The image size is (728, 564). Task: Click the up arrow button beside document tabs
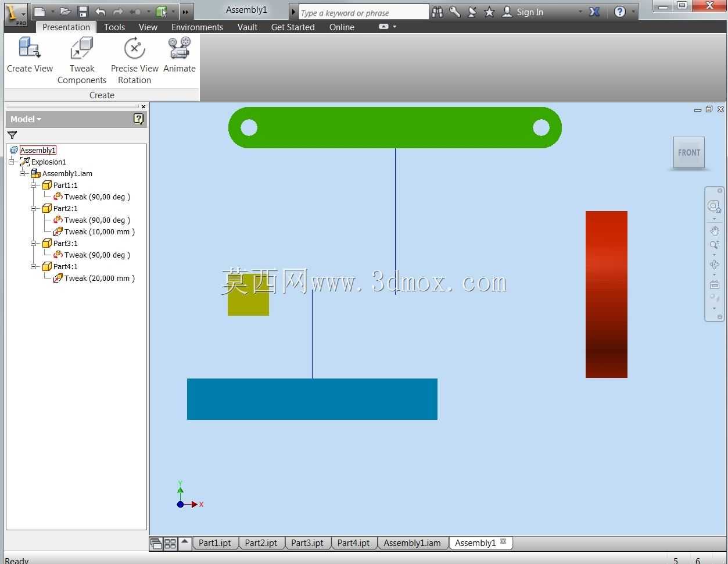click(185, 542)
